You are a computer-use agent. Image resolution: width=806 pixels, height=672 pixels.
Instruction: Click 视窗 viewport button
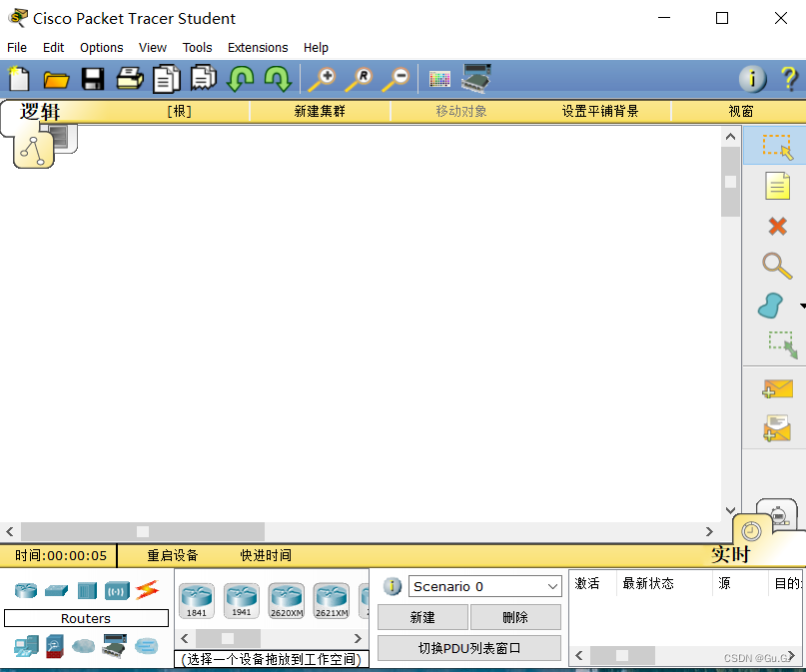point(741,111)
